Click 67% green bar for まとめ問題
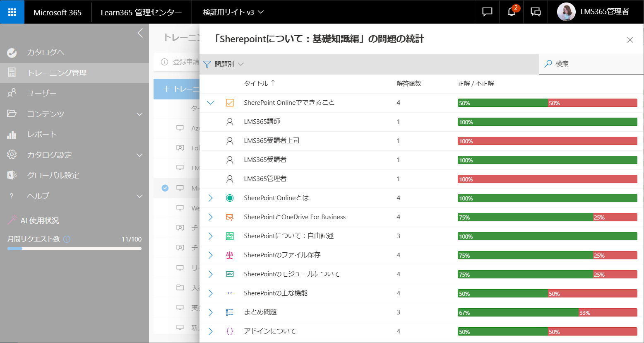Viewport: 644px width, 343px height. tap(518, 313)
